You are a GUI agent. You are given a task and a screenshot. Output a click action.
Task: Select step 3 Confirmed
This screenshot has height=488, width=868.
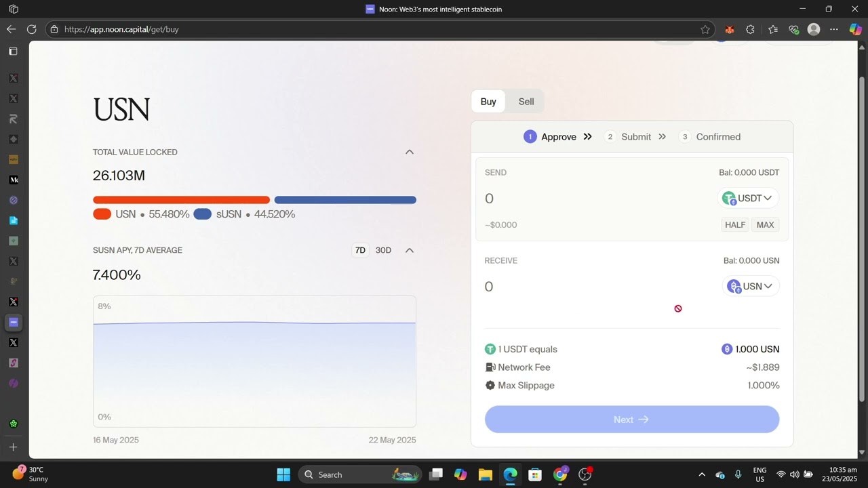click(710, 137)
